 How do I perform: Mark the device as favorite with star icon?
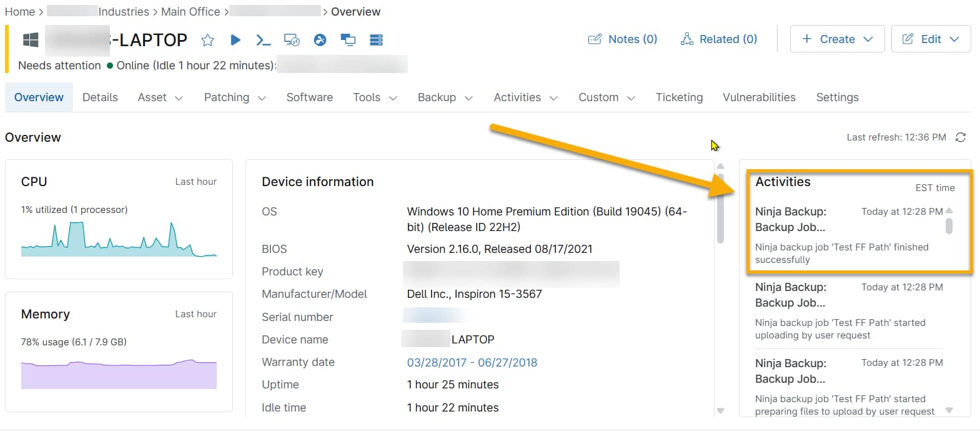[208, 41]
